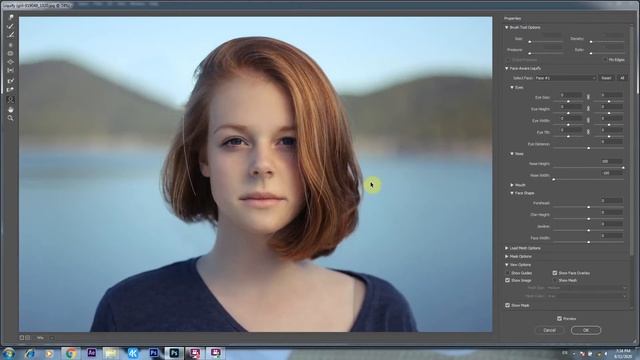Screen dimensions: 640x360
Task: Toggle the Preview checkbox
Action: click(560, 318)
